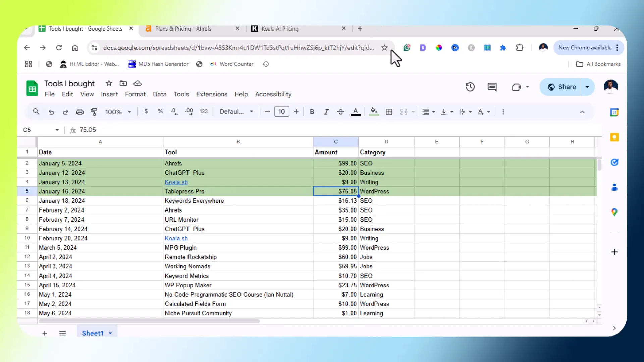This screenshot has height=362, width=644.
Task: Open the Sheet1 tab menu arrow
Action: click(x=110, y=333)
